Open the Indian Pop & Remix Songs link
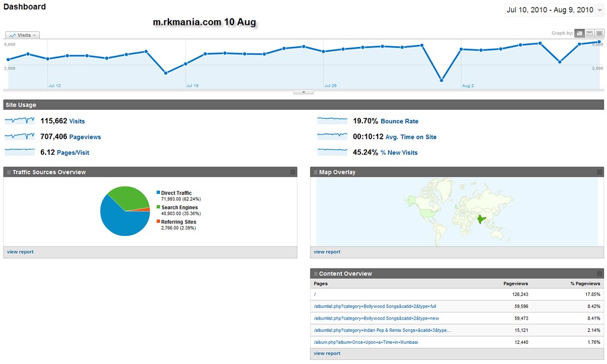 [x=382, y=330]
